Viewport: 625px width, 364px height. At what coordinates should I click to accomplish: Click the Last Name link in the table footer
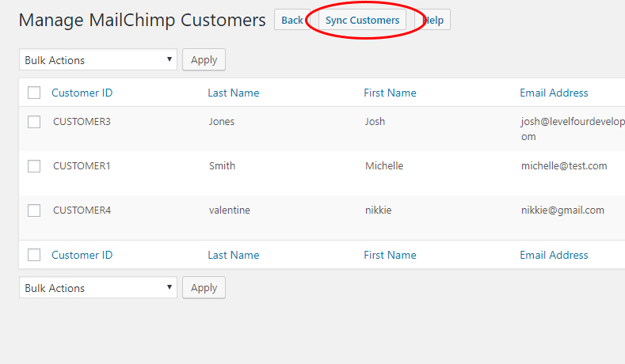tap(233, 255)
